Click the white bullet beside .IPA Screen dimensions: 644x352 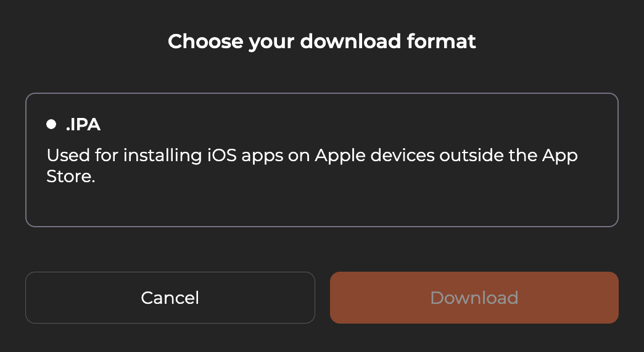51,125
